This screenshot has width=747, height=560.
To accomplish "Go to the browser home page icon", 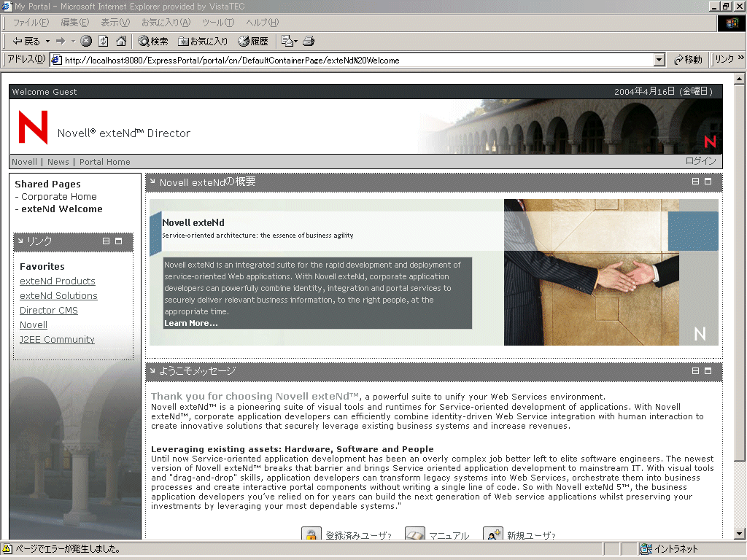I will (121, 42).
